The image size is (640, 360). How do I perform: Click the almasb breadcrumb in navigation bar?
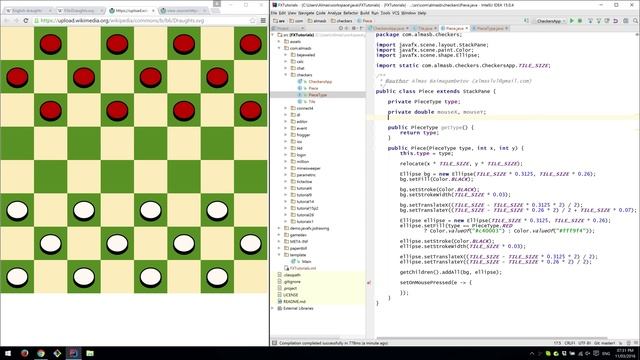click(x=319, y=20)
